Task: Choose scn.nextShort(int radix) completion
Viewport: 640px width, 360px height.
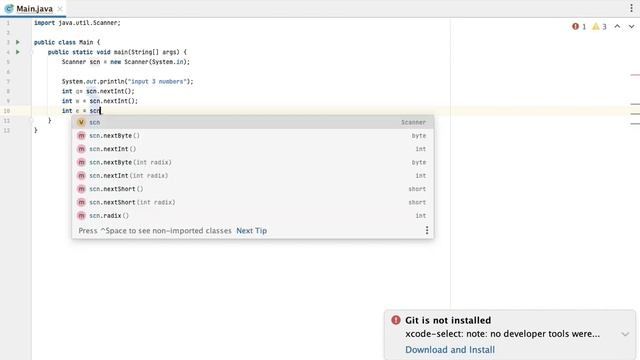Action: tap(253, 202)
